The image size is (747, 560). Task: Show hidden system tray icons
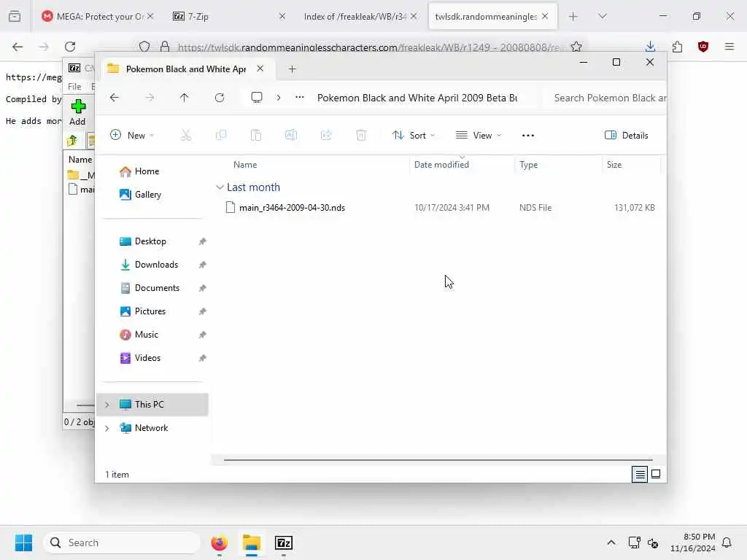[611, 542]
